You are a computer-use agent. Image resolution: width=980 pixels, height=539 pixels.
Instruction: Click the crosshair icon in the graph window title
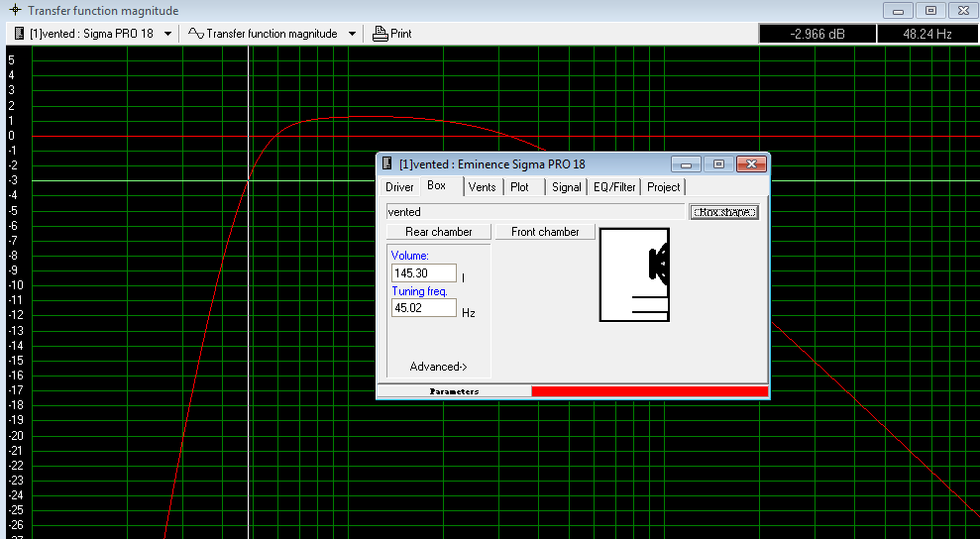[15, 10]
